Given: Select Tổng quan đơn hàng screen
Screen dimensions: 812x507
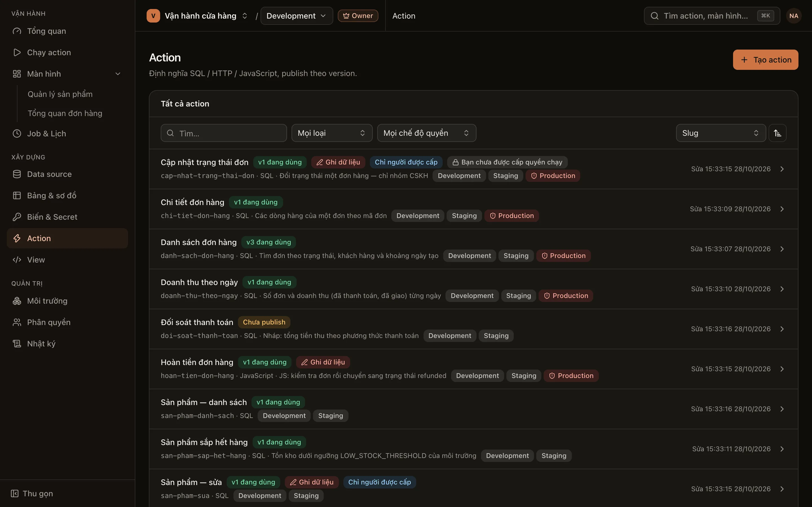Looking at the screenshot, I should [65, 113].
